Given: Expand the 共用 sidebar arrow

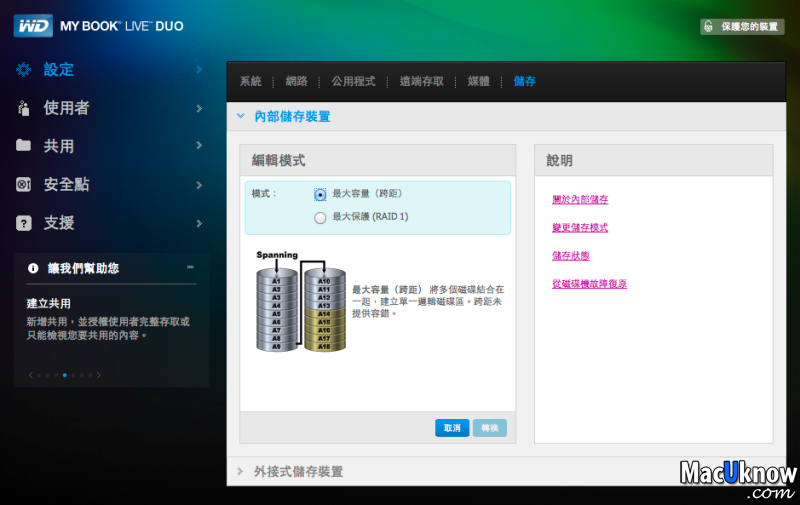Looking at the screenshot, I should tap(199, 145).
